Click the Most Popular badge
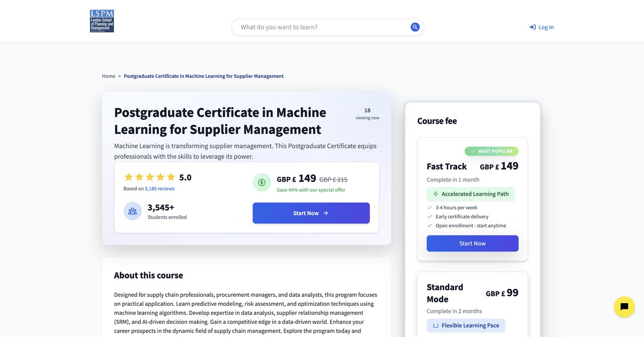The width and height of the screenshot is (644, 337). pos(492,151)
